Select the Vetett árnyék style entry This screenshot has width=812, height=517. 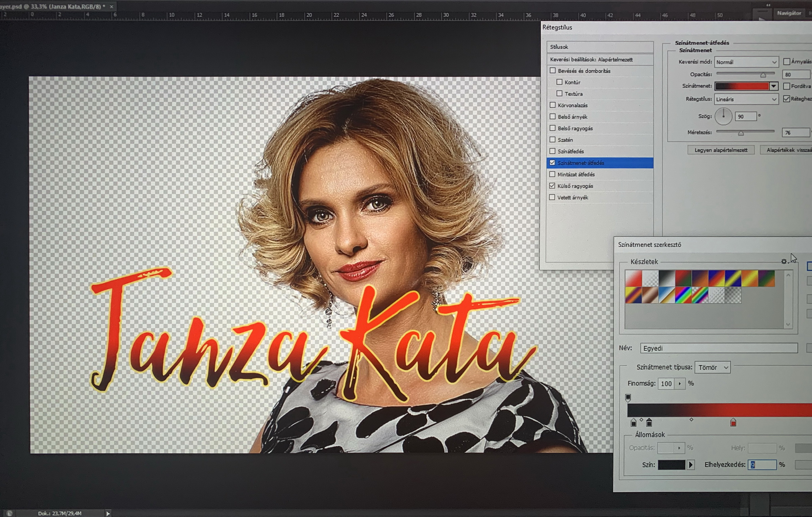point(573,197)
